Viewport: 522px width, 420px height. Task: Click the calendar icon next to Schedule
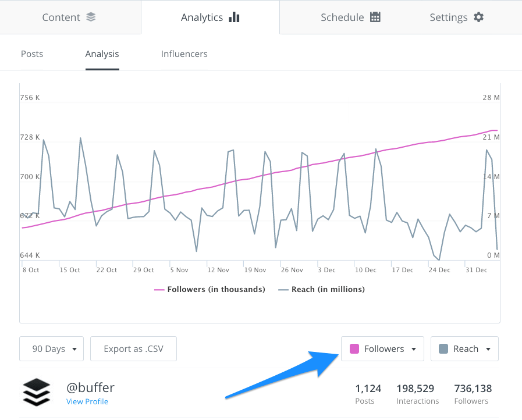point(376,17)
